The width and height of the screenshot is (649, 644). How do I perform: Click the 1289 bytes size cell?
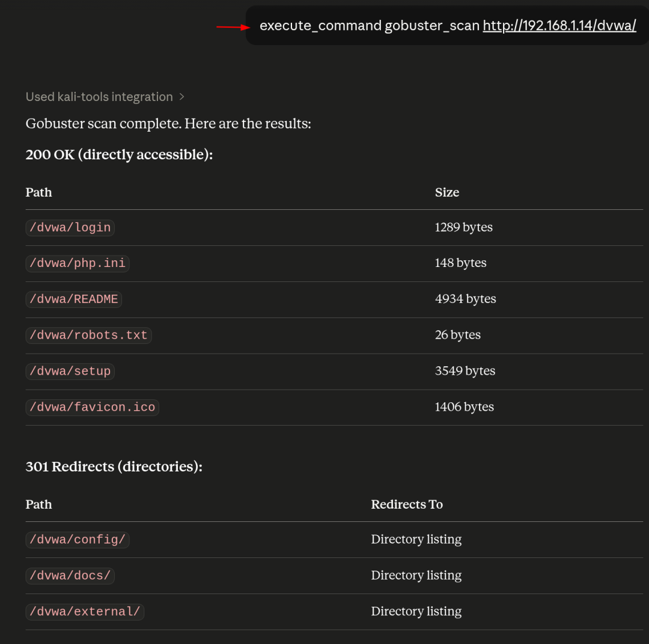click(463, 227)
